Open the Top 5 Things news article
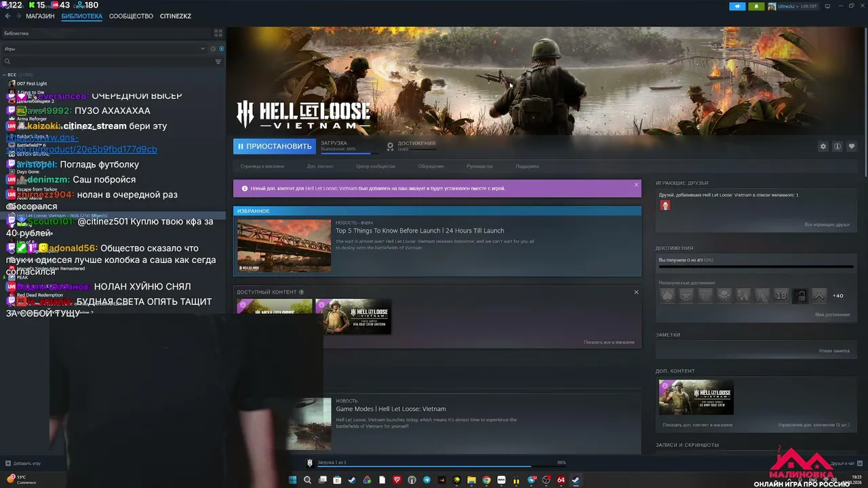The width and height of the screenshot is (868, 488). [x=420, y=230]
